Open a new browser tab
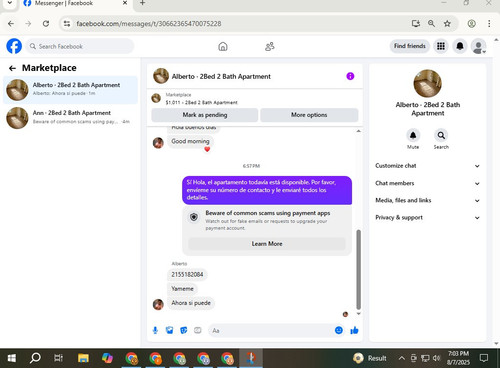This screenshot has height=368, width=500. tap(142, 3)
